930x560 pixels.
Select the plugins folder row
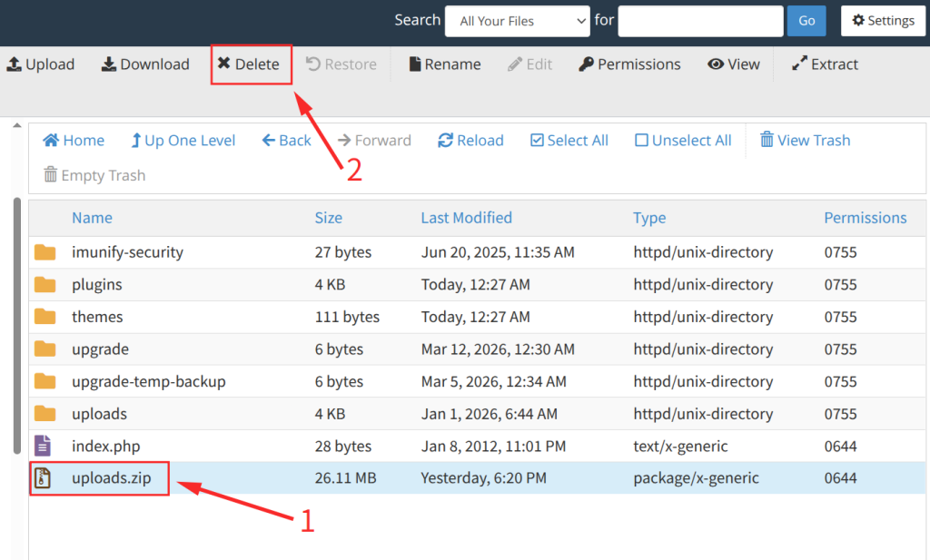[x=96, y=284]
